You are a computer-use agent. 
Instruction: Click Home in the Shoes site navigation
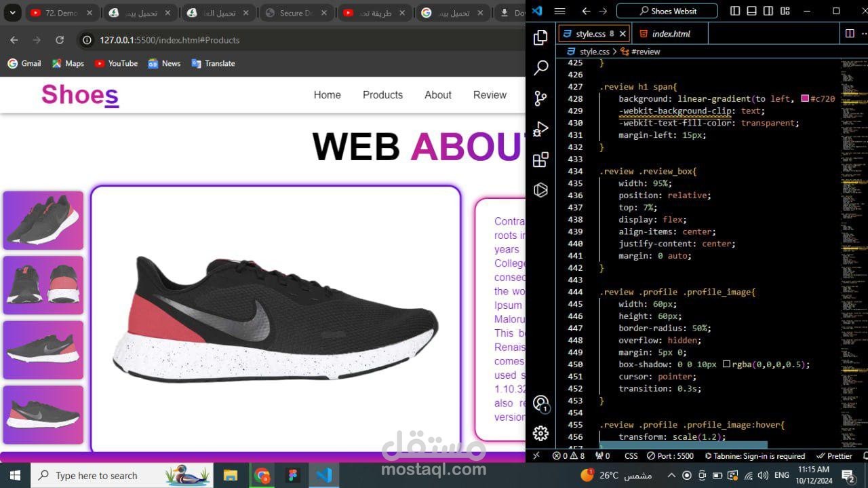tap(327, 95)
